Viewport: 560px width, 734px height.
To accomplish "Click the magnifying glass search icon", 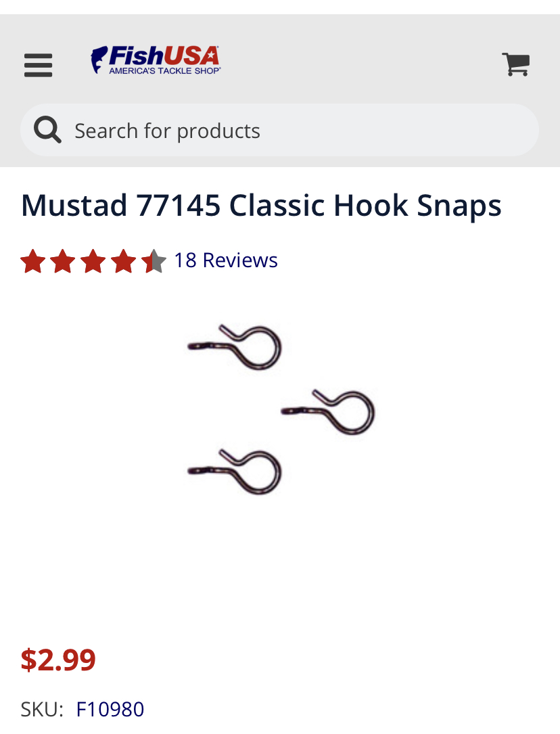I will 47,130.
